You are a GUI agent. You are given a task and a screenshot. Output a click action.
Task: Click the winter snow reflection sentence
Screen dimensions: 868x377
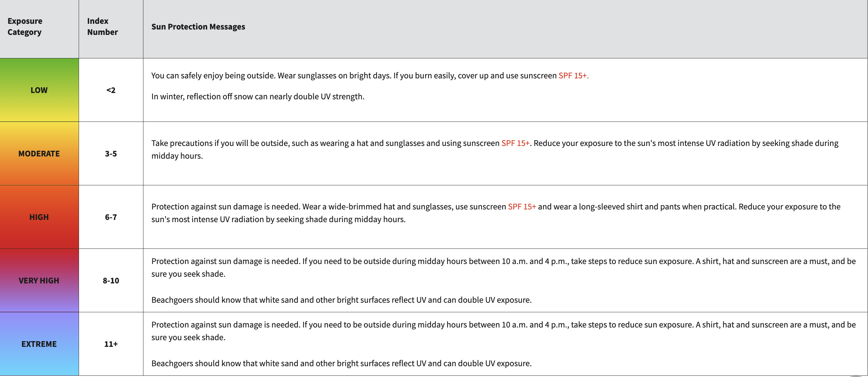tap(258, 96)
